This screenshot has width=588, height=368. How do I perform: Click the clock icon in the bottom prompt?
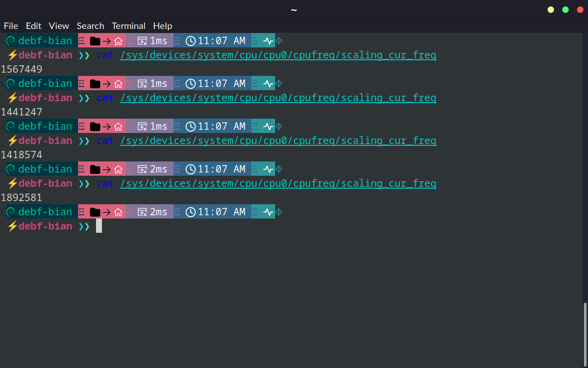pyautogui.click(x=191, y=212)
